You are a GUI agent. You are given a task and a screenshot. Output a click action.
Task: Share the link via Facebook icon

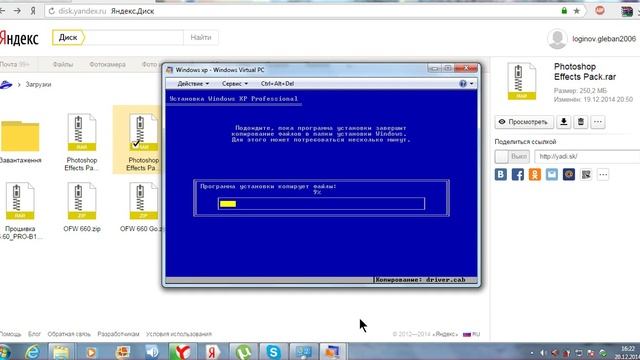click(518, 174)
